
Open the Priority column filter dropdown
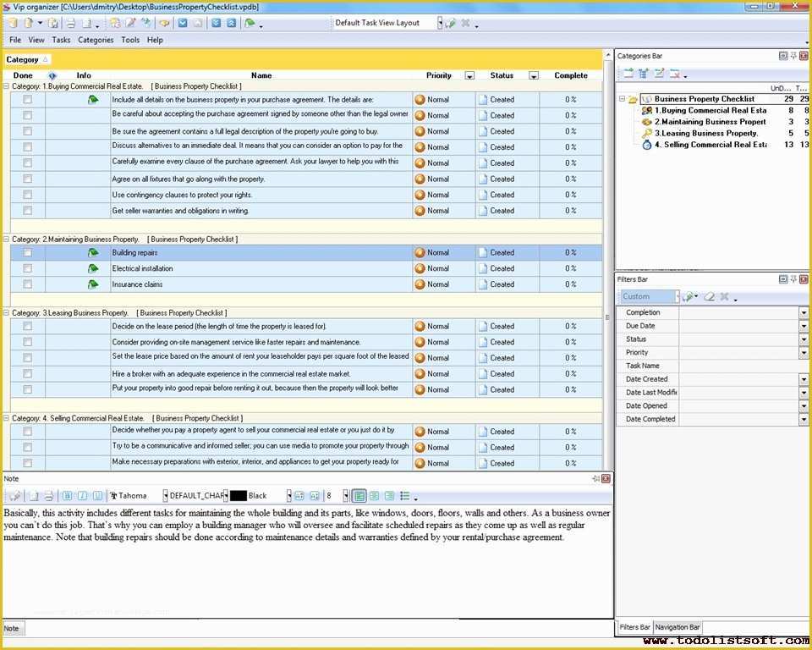point(469,75)
